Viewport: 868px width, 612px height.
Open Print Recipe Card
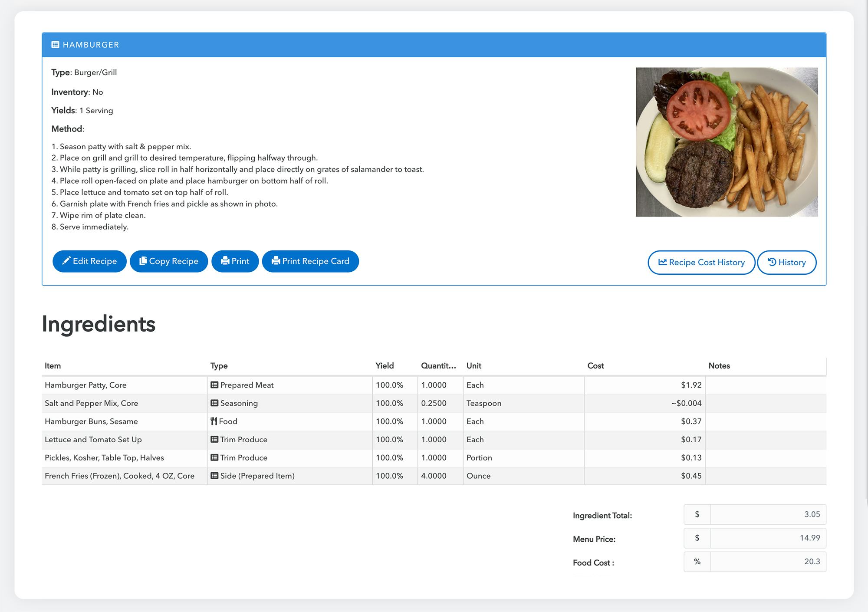tap(310, 261)
